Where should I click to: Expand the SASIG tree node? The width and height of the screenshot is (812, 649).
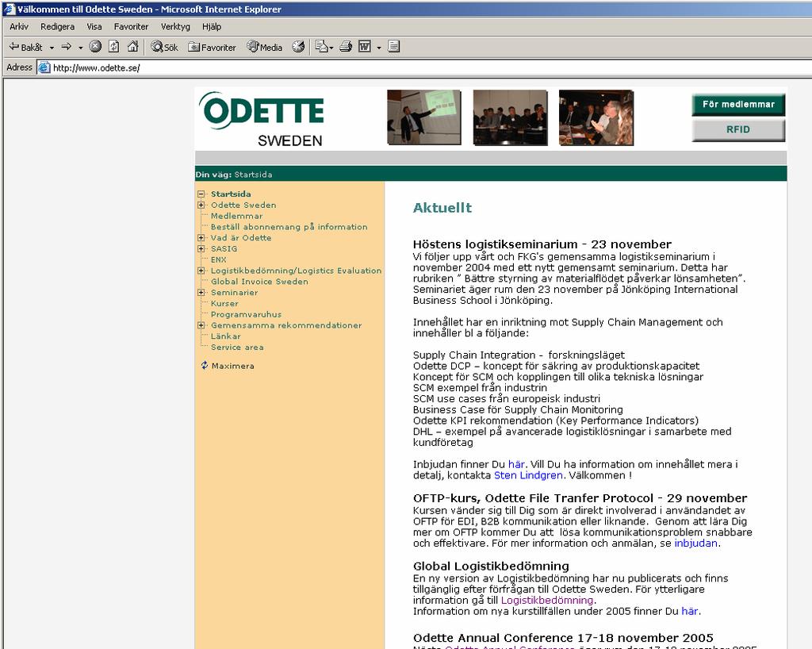[x=201, y=248]
